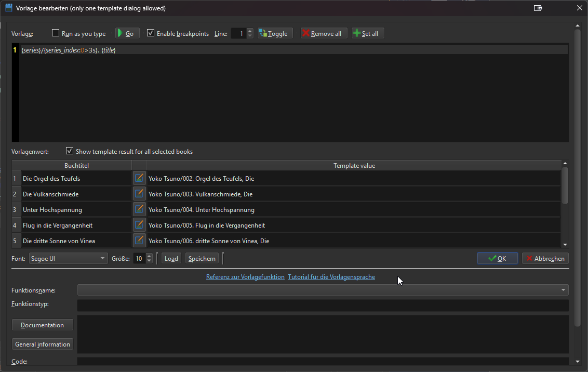Open Tutorial für die Vorlagensprache link

(x=331, y=277)
